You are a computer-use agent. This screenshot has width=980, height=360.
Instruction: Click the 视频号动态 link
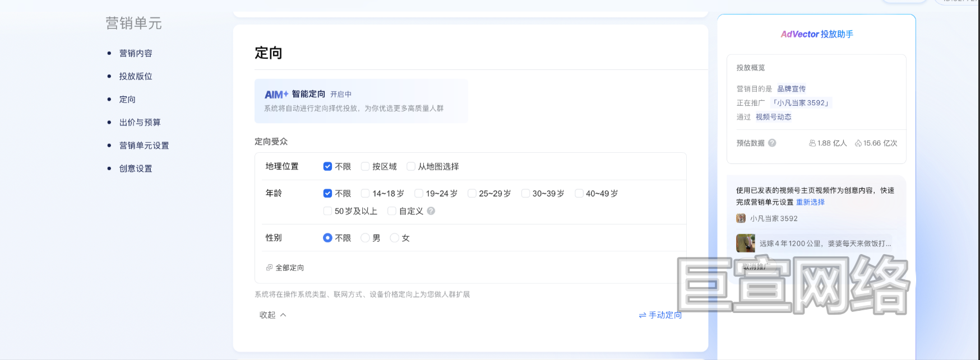pos(774,117)
